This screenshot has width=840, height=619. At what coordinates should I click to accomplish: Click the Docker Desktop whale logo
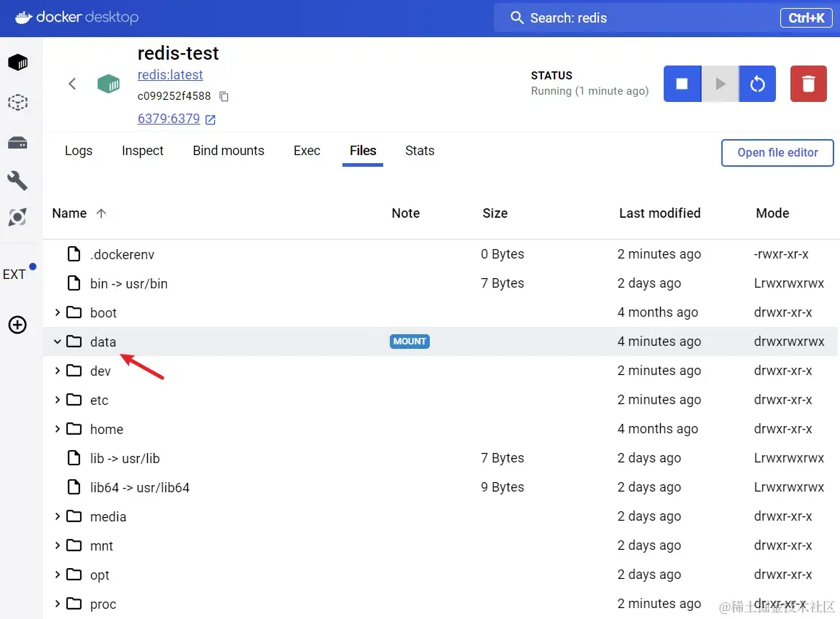point(23,17)
